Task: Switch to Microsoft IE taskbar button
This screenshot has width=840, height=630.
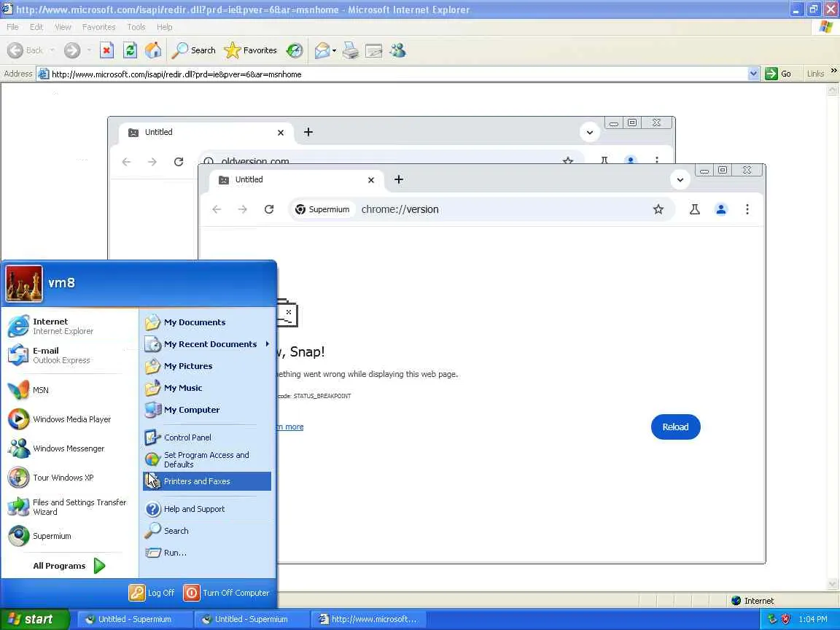Action: point(368,619)
